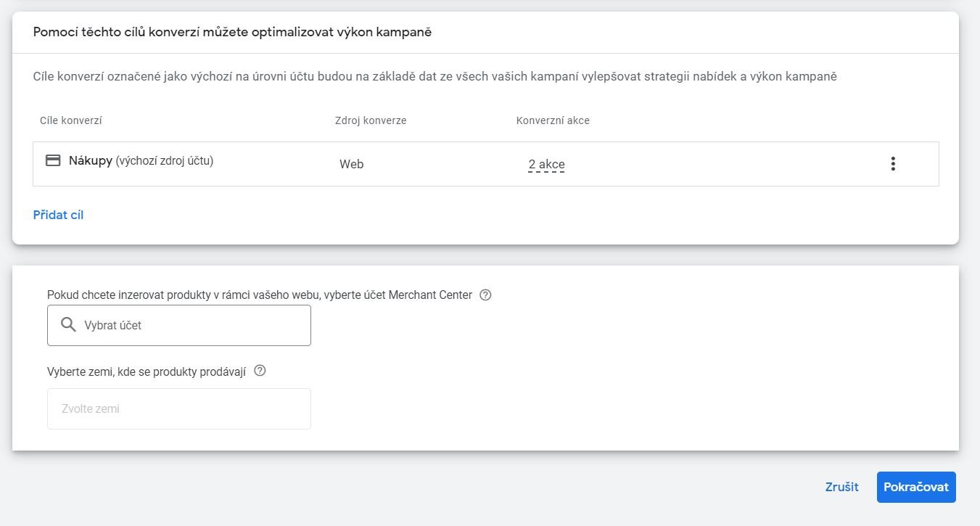Image resolution: width=980 pixels, height=526 pixels.
Task: Click the Zdroj konverze column header
Action: point(371,120)
